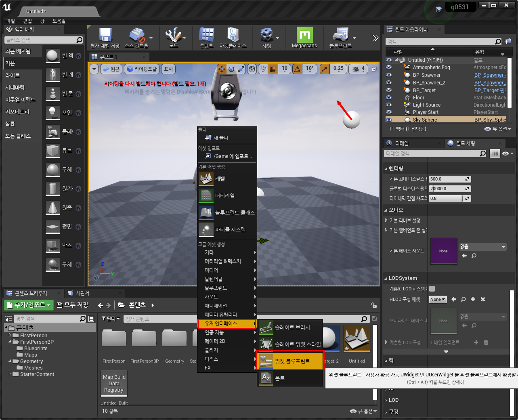The height and width of the screenshot is (420, 518).
Task: Click the Font asset icon in submenu
Action: click(266, 378)
